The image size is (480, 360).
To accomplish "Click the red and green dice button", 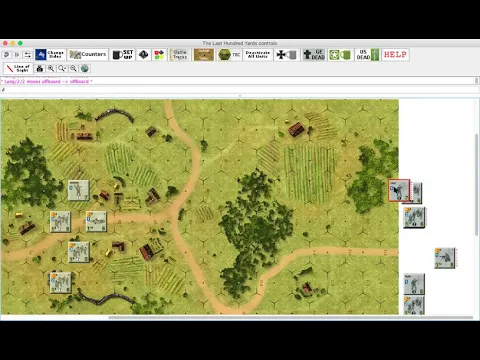I will [x=159, y=55].
